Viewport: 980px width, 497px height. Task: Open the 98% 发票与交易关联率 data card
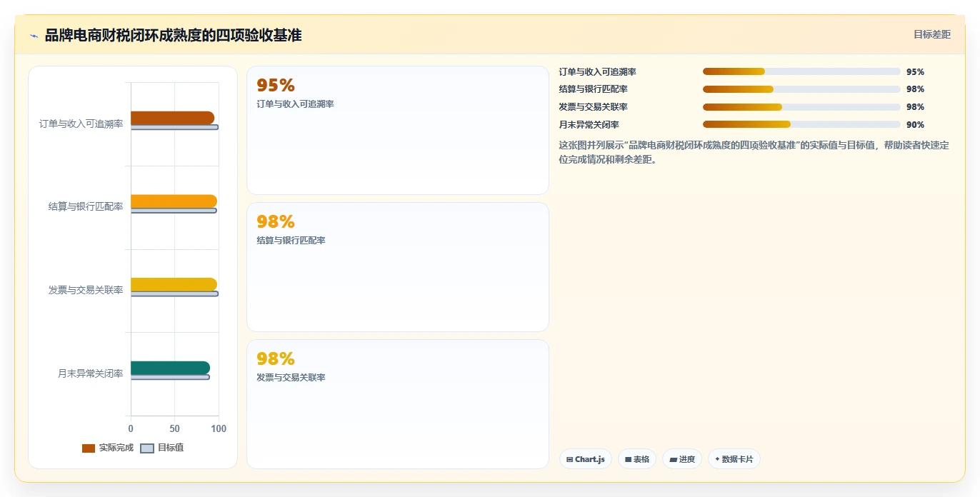pos(398,404)
